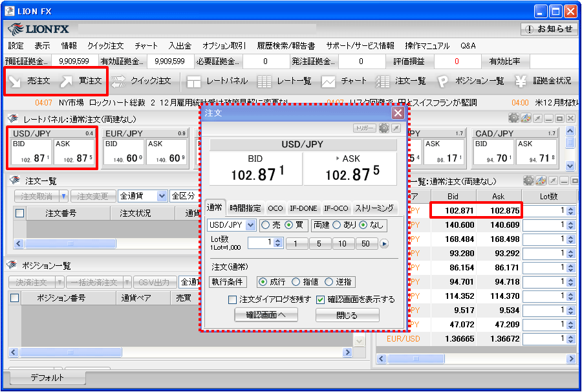Show more Lot presets with the blue arrow
The height and width of the screenshot is (392, 582).
[x=384, y=244]
